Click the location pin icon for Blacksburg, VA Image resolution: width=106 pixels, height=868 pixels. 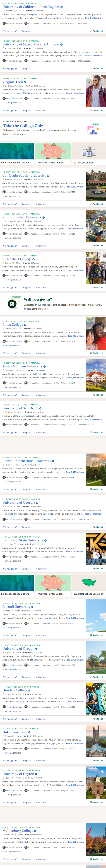3,86
